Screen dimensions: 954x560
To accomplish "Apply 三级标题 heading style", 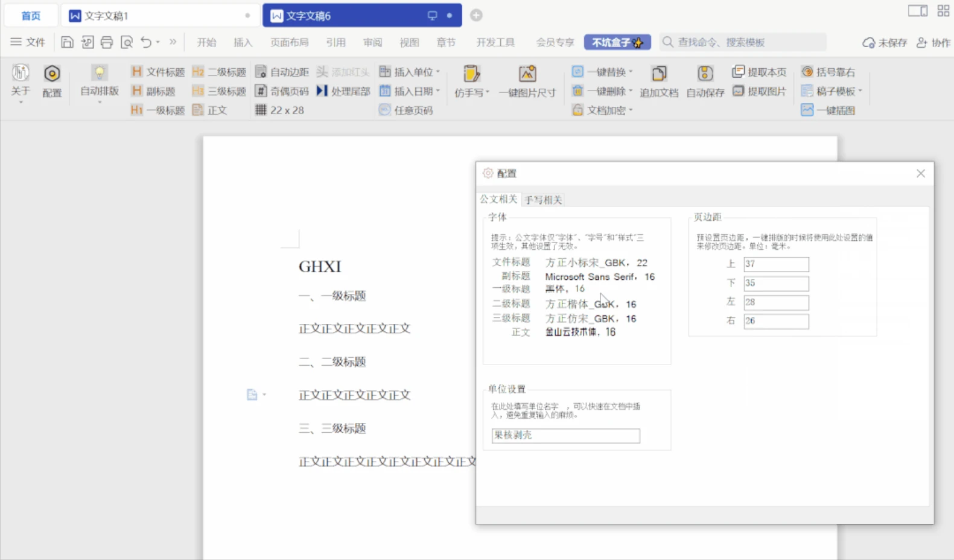I will tap(219, 91).
